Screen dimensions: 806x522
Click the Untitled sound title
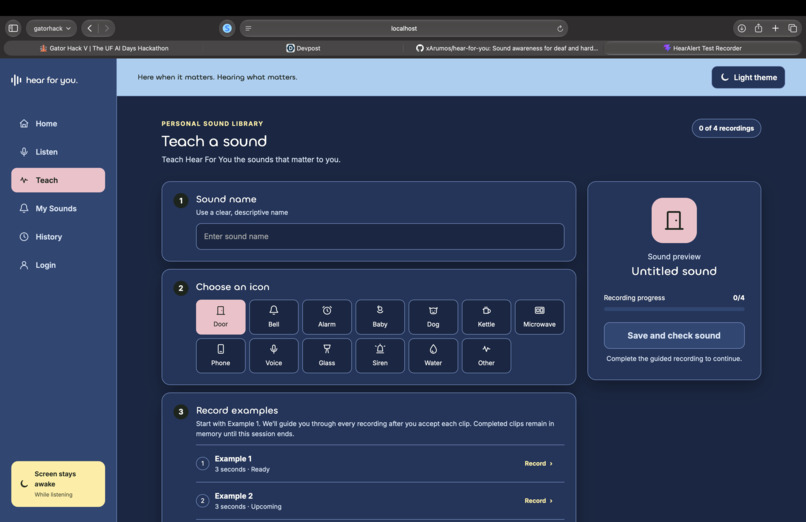point(674,271)
